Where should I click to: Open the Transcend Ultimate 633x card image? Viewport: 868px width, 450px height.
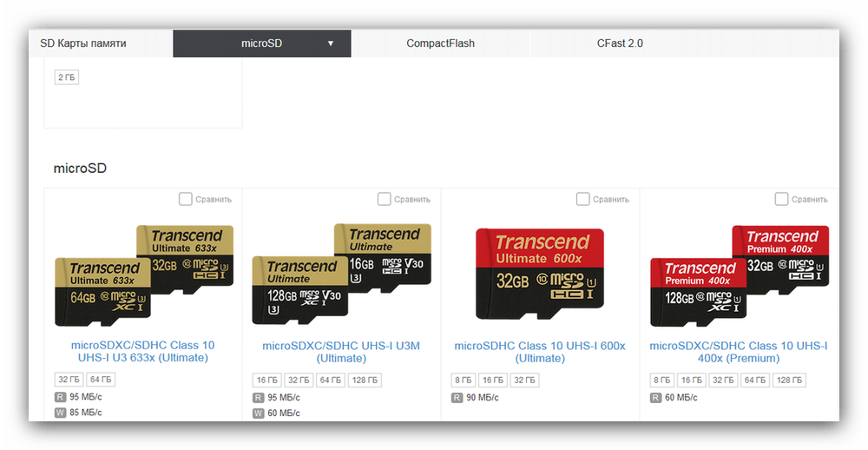[x=144, y=275]
